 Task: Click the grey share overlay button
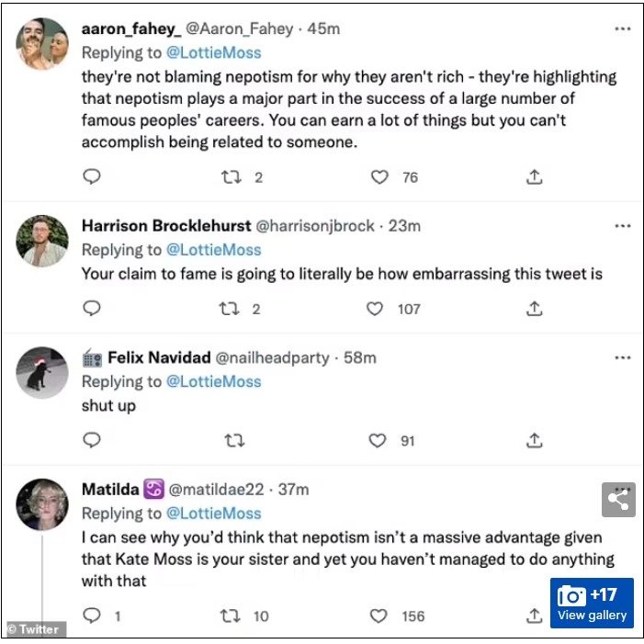[x=619, y=500]
